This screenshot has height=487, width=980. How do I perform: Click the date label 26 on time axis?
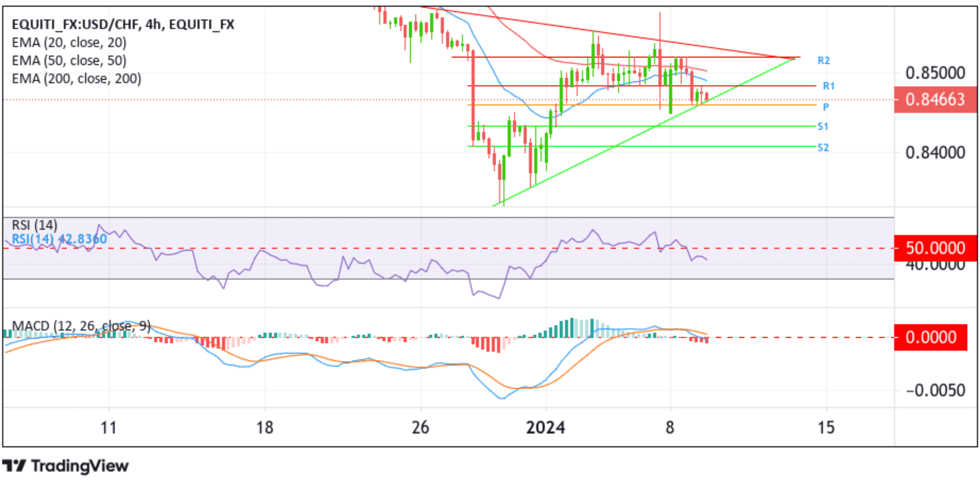[x=420, y=427]
